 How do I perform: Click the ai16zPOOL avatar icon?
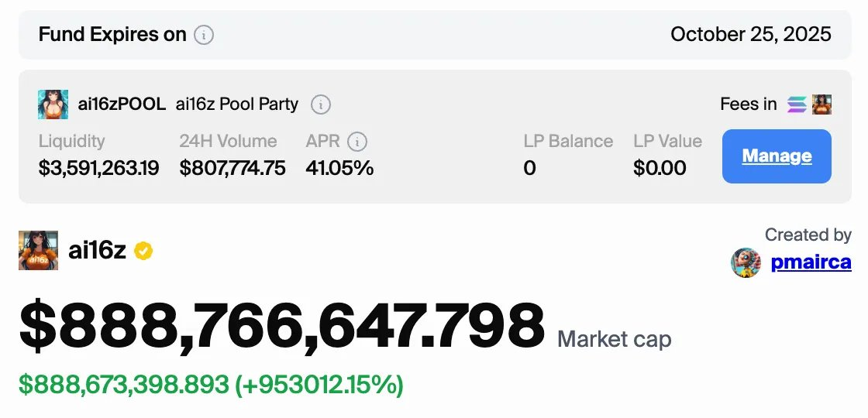[x=53, y=104]
